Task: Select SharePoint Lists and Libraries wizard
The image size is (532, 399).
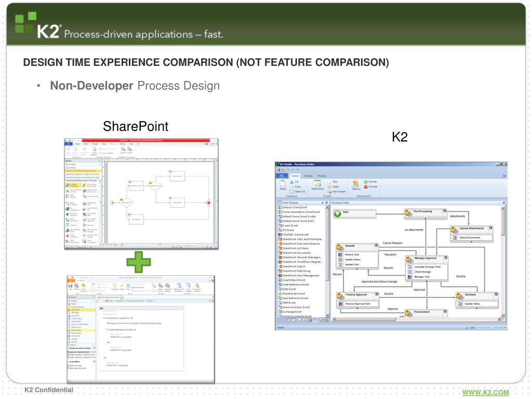Action: (x=299, y=244)
